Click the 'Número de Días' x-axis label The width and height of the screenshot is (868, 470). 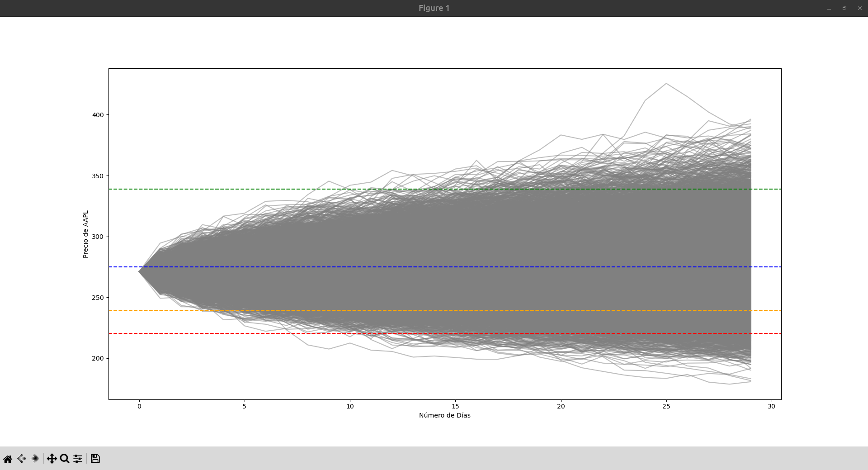444,415
